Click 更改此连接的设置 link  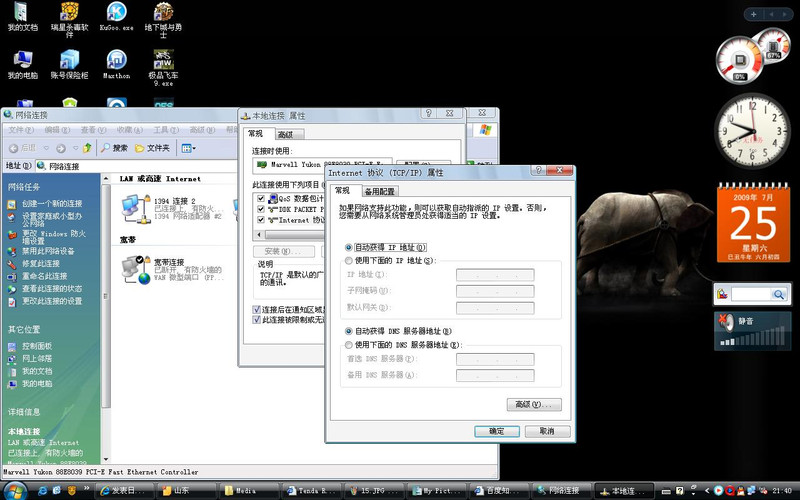click(x=52, y=301)
